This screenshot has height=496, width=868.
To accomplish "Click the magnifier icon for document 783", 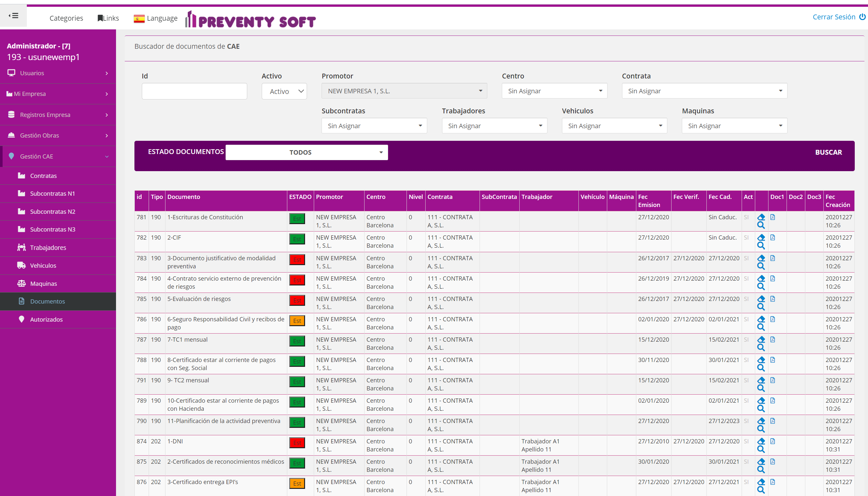I will (x=761, y=266).
